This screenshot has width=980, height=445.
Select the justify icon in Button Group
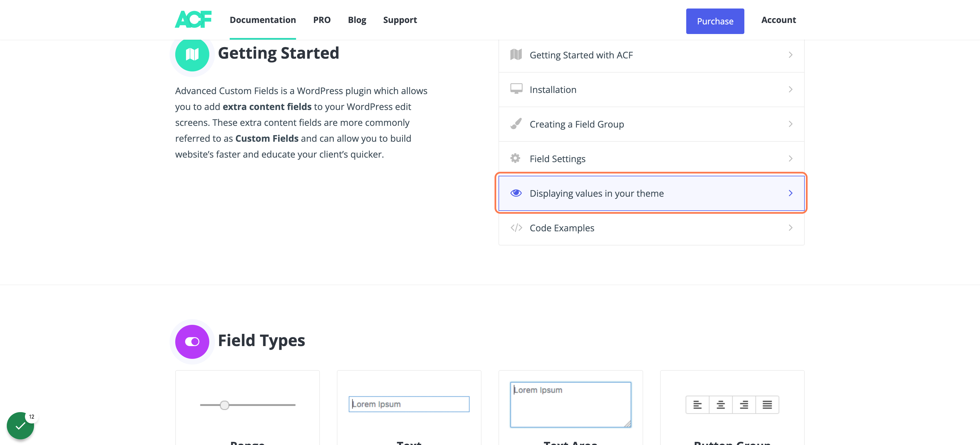click(x=767, y=405)
